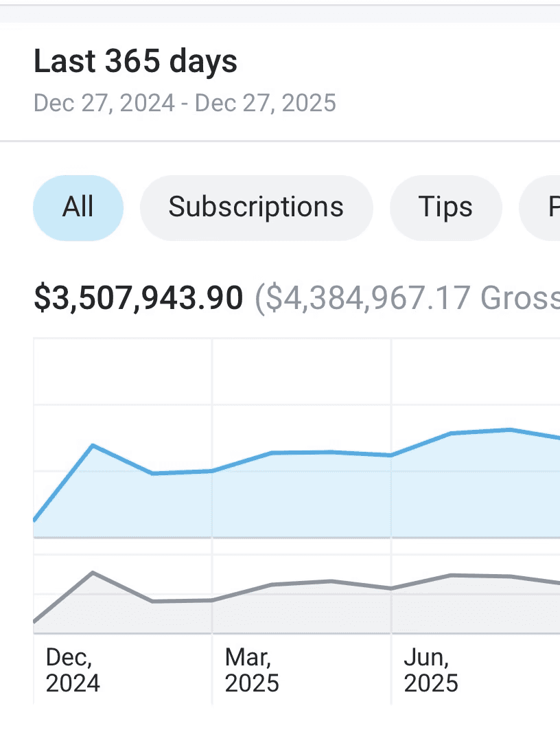The height and width of the screenshot is (730, 560).
Task: Click the Dec, 2024 axis label
Action: [x=73, y=670]
